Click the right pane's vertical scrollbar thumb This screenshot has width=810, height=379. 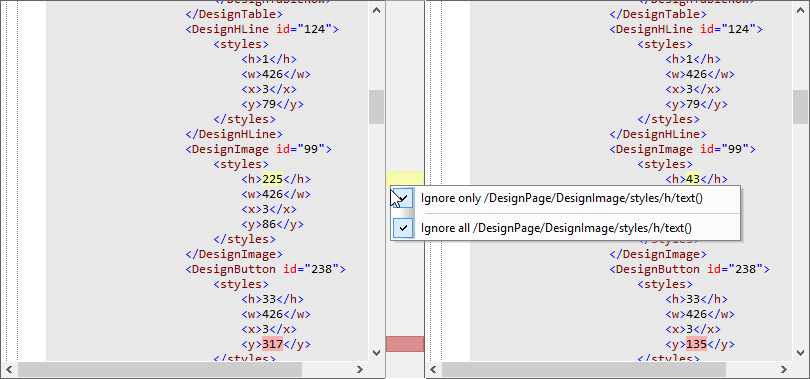[x=800, y=107]
